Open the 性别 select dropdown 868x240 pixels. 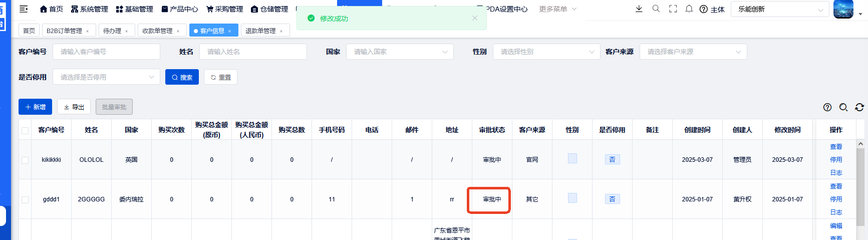tap(546, 52)
